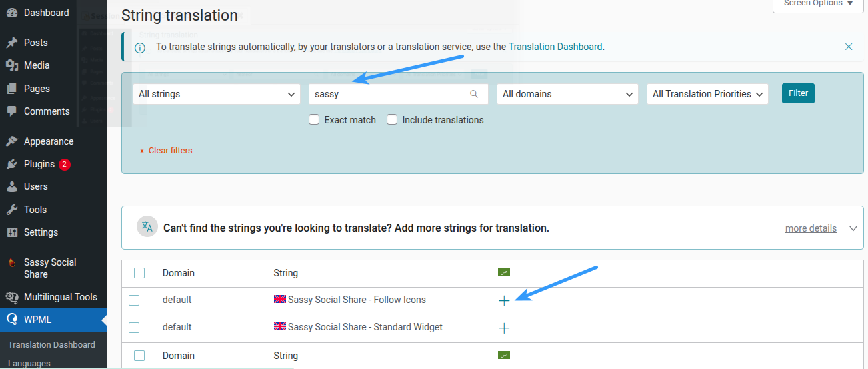The height and width of the screenshot is (369, 868).
Task: Select checkbox for Standard Widget row
Action: (x=134, y=328)
